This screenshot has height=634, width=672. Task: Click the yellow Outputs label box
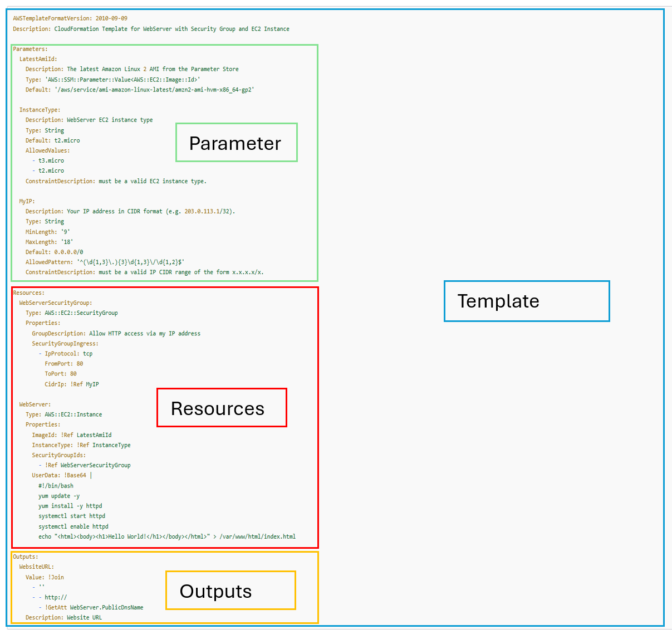point(230,591)
